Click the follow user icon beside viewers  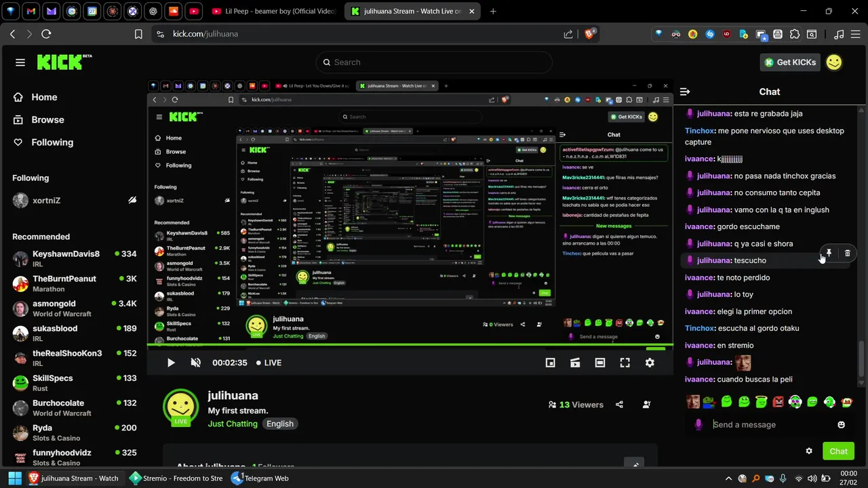646,405
